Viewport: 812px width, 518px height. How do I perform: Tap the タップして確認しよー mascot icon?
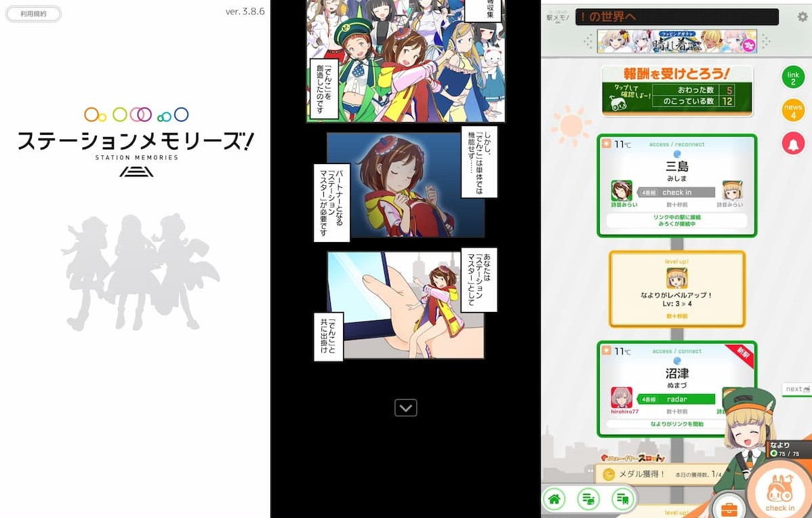coord(618,104)
